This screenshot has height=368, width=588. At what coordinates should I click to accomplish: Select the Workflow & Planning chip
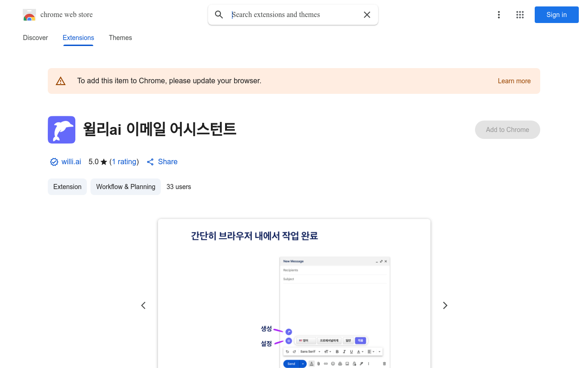click(x=125, y=187)
